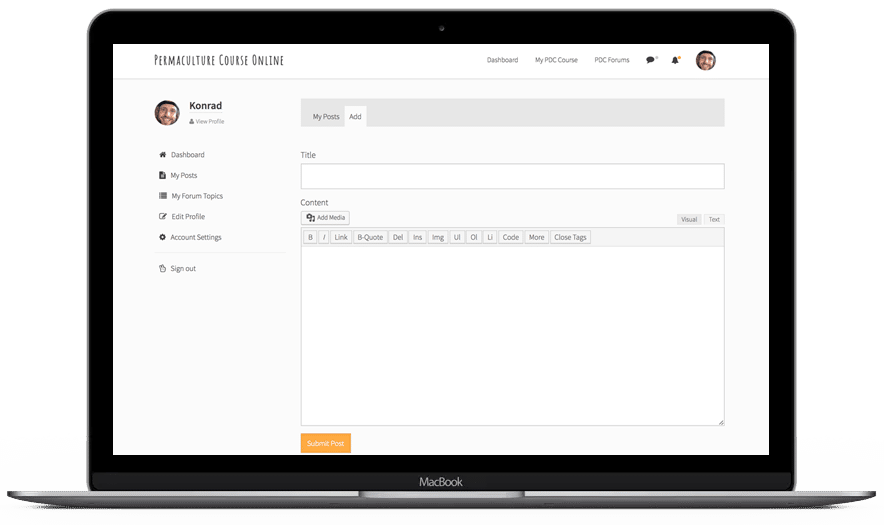Select the My Posts tab
This screenshot has width=884, height=525.
click(x=326, y=117)
